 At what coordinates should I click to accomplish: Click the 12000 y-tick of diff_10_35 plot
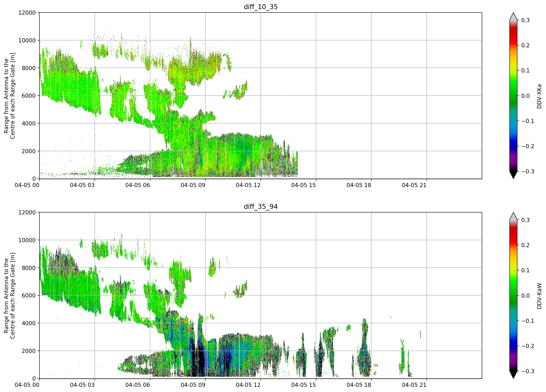tap(27, 12)
